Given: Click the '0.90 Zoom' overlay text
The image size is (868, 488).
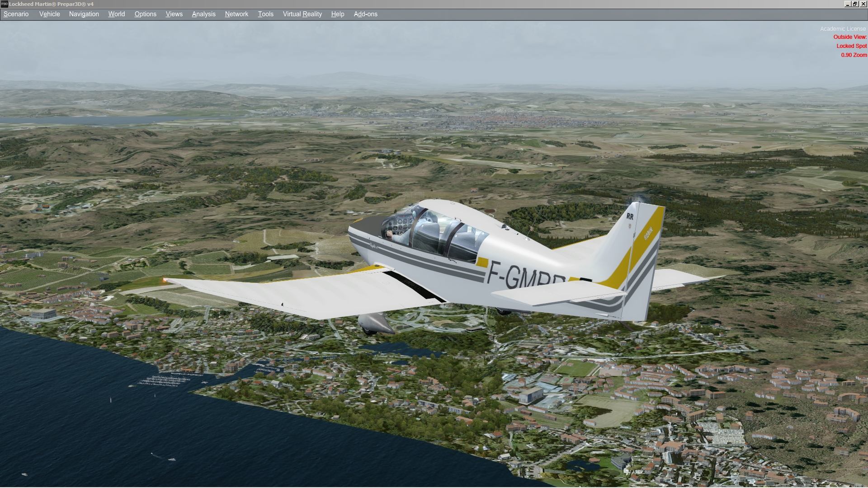Looking at the screenshot, I should coord(854,55).
